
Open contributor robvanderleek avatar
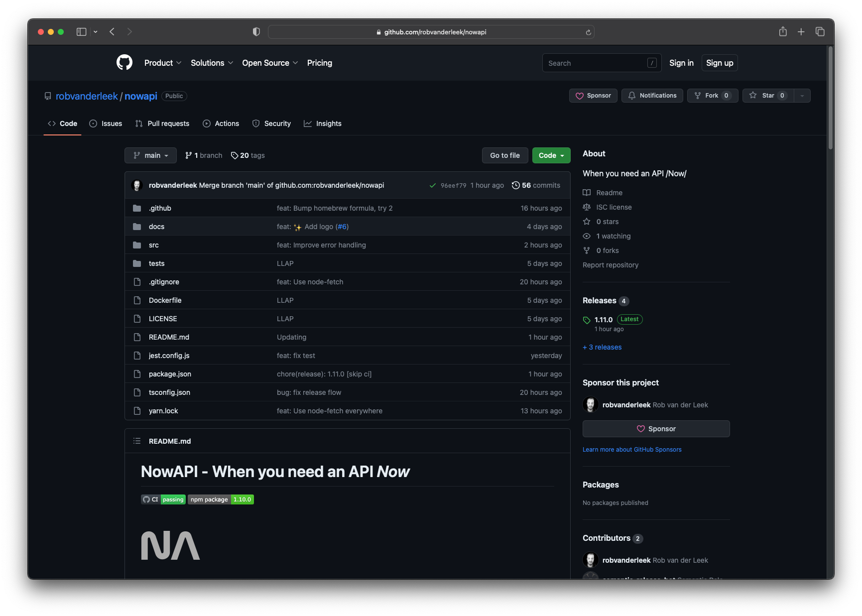pyautogui.click(x=591, y=560)
